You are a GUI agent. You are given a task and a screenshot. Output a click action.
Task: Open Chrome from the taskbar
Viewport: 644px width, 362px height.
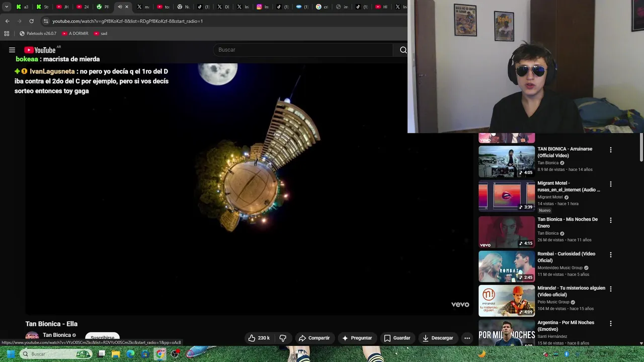[x=160, y=354]
